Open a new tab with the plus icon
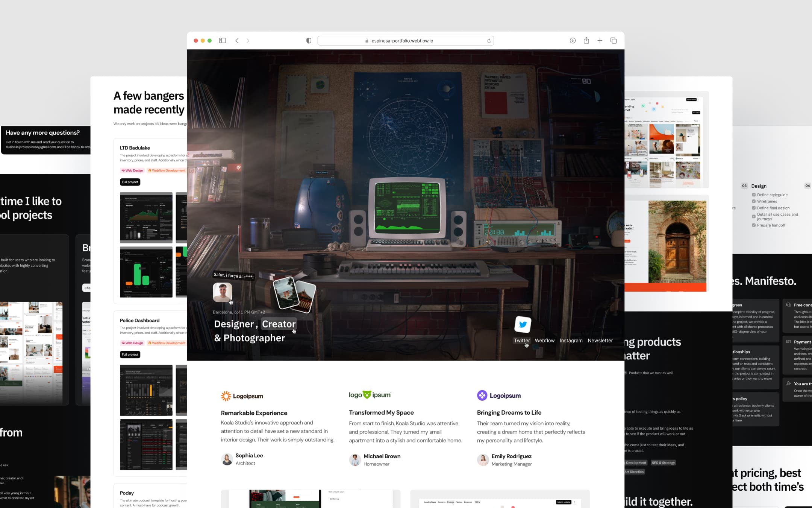 [x=600, y=41]
